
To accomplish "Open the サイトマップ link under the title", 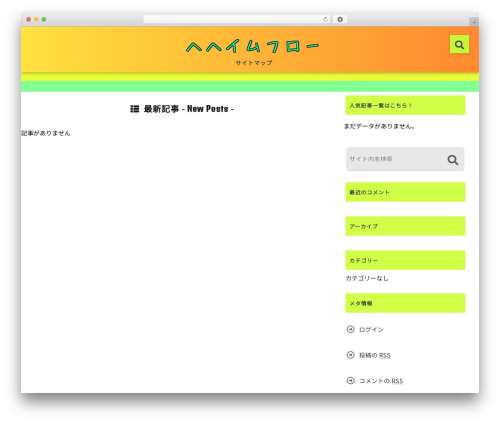I will [254, 63].
